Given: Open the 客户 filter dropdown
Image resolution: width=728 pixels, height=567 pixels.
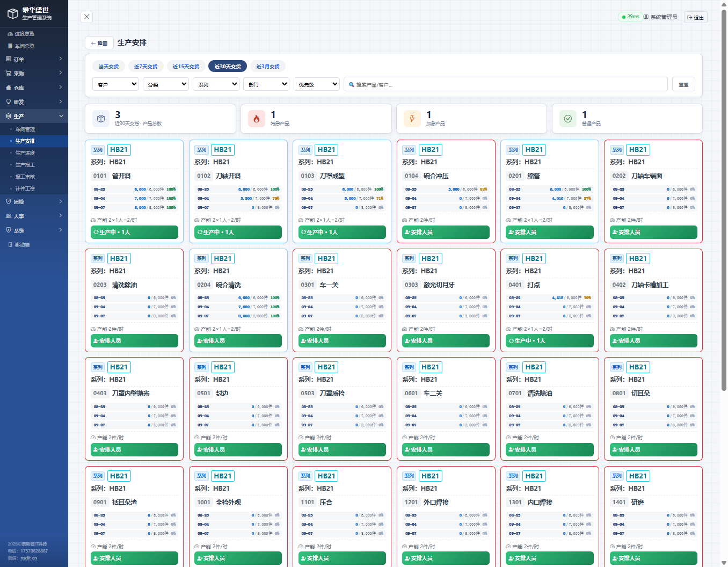Looking at the screenshot, I should tap(115, 84).
